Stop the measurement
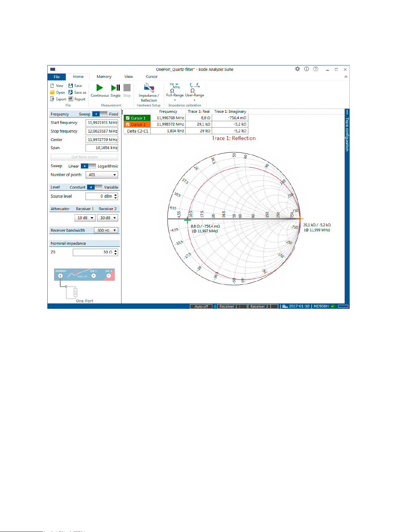 pyautogui.click(x=127, y=88)
